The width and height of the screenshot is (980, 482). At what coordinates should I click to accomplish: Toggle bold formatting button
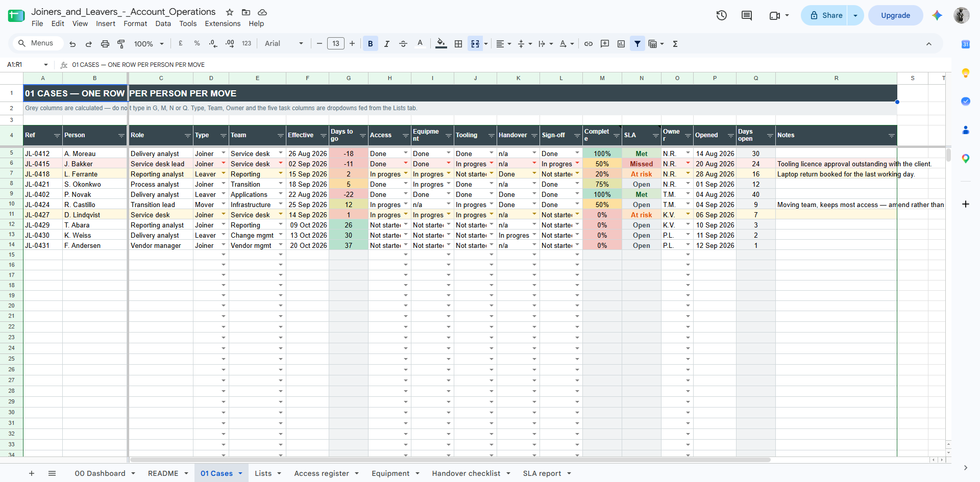(x=371, y=44)
